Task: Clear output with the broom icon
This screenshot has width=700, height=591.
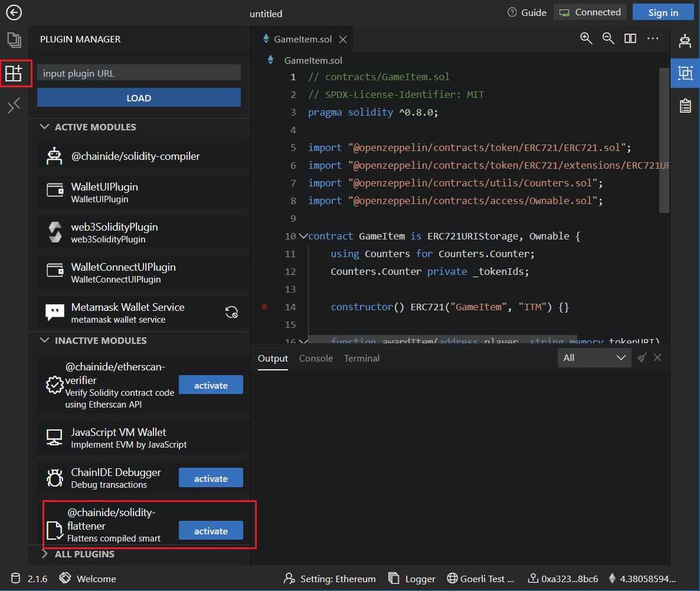Action: (643, 357)
